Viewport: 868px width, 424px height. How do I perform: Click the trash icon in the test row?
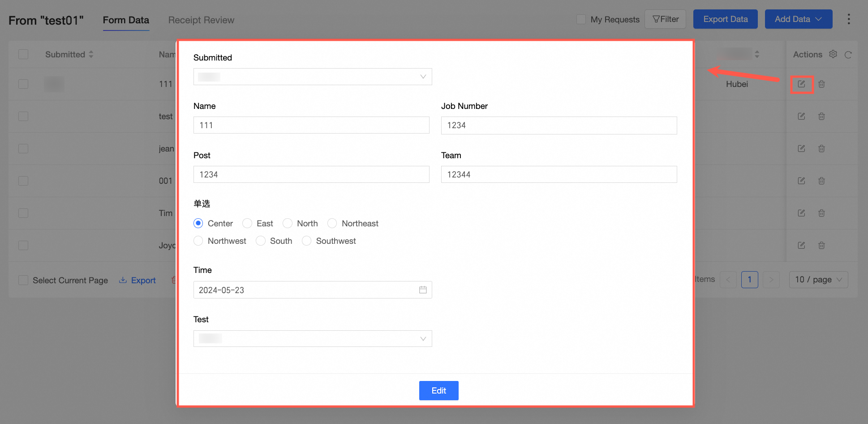(821, 116)
